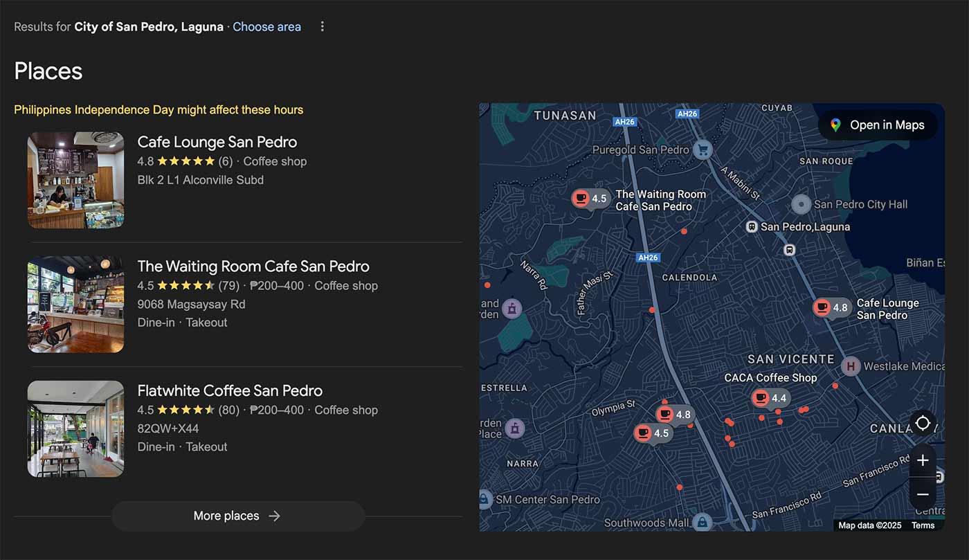969x560 pixels.
Task: Click the purple marker near garden label
Action: [511, 307]
